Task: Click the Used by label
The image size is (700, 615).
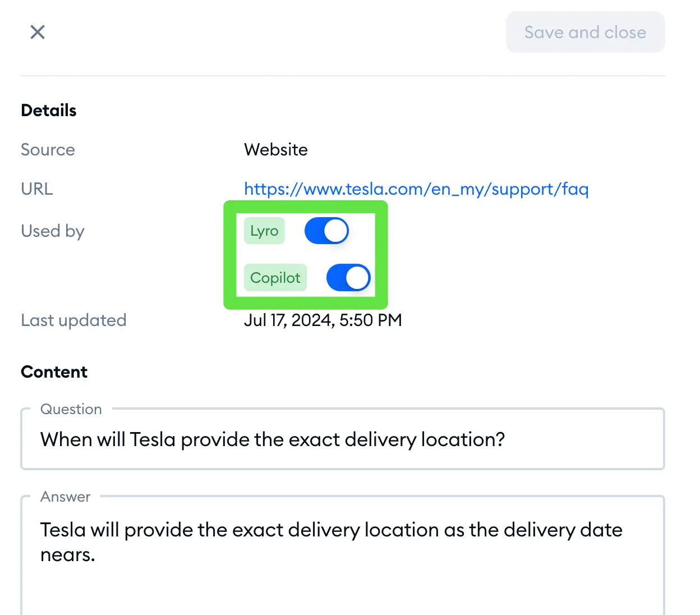Action: coord(53,231)
